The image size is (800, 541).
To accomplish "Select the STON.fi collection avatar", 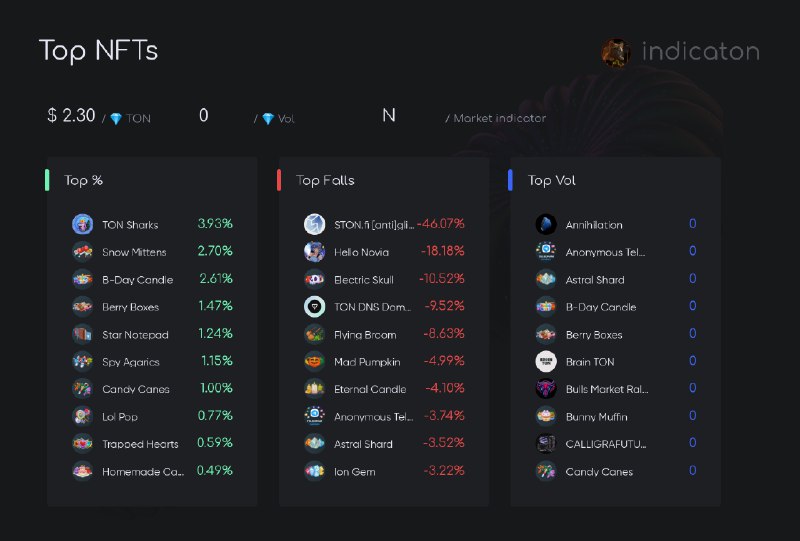I will pos(314,224).
